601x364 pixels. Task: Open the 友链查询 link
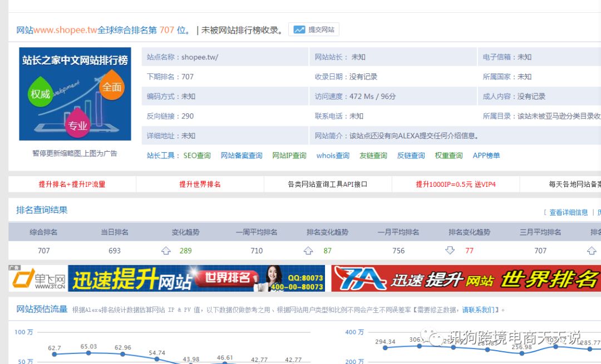[x=373, y=156]
